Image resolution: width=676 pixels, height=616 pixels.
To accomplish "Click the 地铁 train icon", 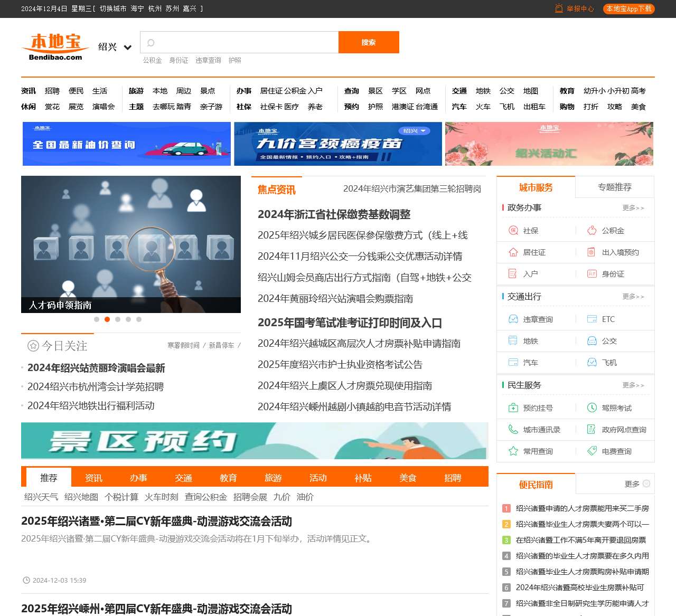I will (x=513, y=341).
